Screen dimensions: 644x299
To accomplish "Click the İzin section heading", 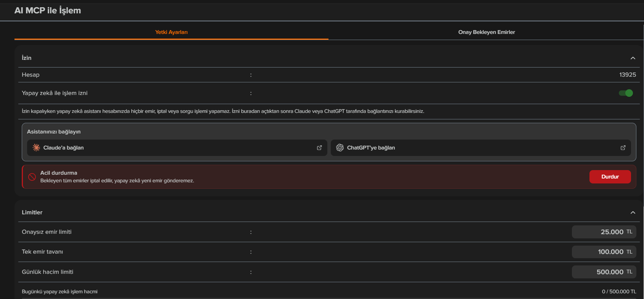I will pos(27,58).
